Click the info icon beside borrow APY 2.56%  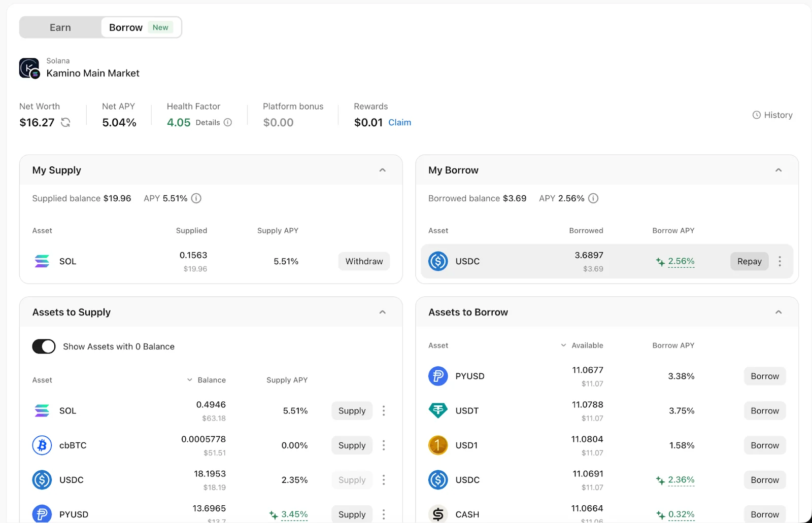point(593,198)
